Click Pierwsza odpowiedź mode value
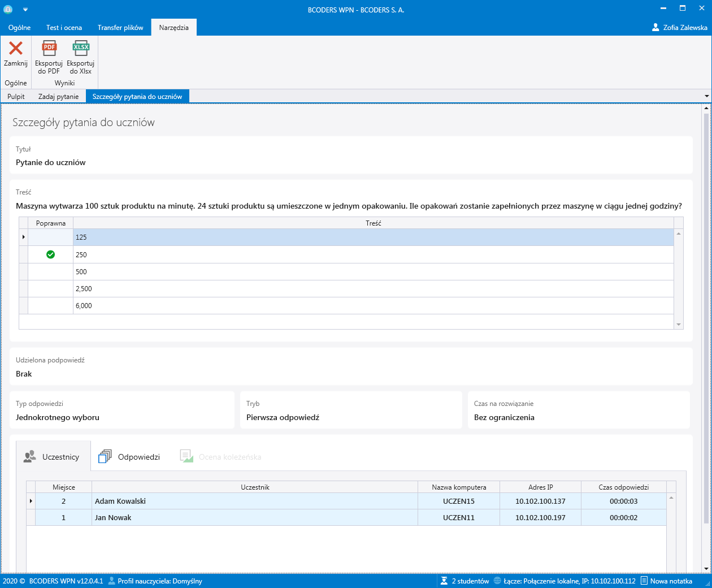712x588 pixels. coord(283,417)
